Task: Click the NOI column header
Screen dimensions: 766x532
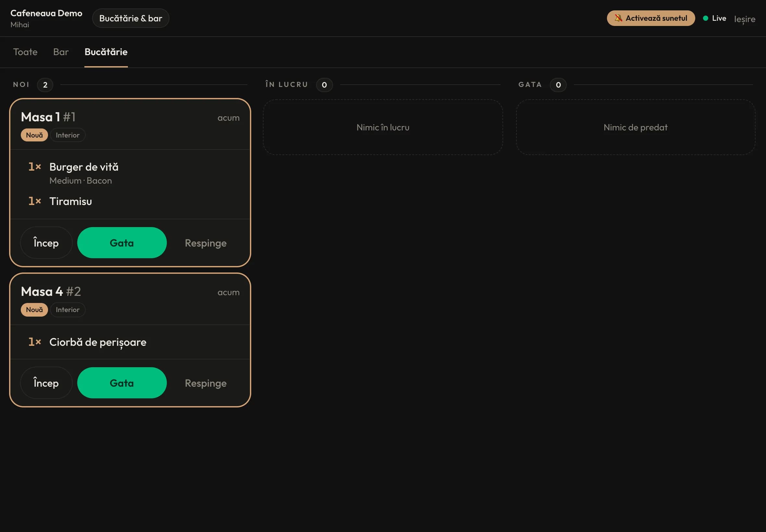Action: pos(21,85)
